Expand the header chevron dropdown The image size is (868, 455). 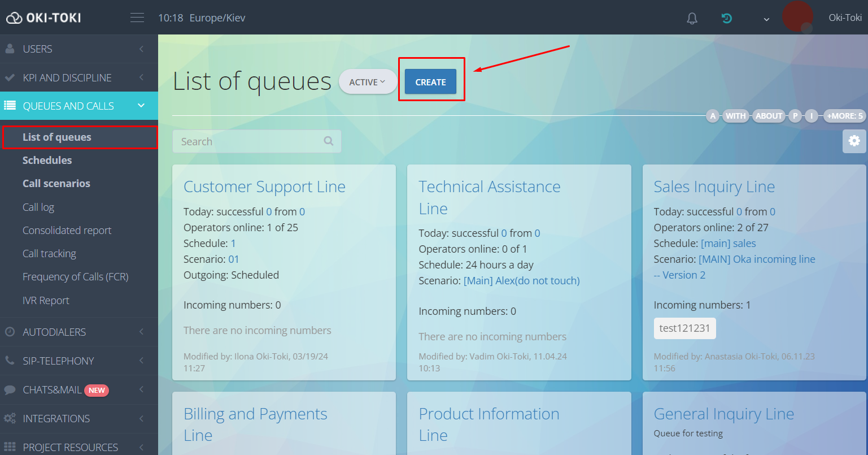766,19
